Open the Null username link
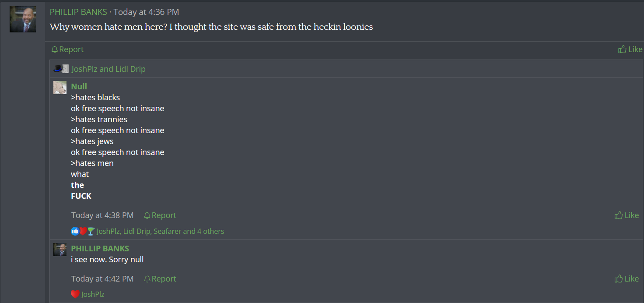 [x=79, y=86]
